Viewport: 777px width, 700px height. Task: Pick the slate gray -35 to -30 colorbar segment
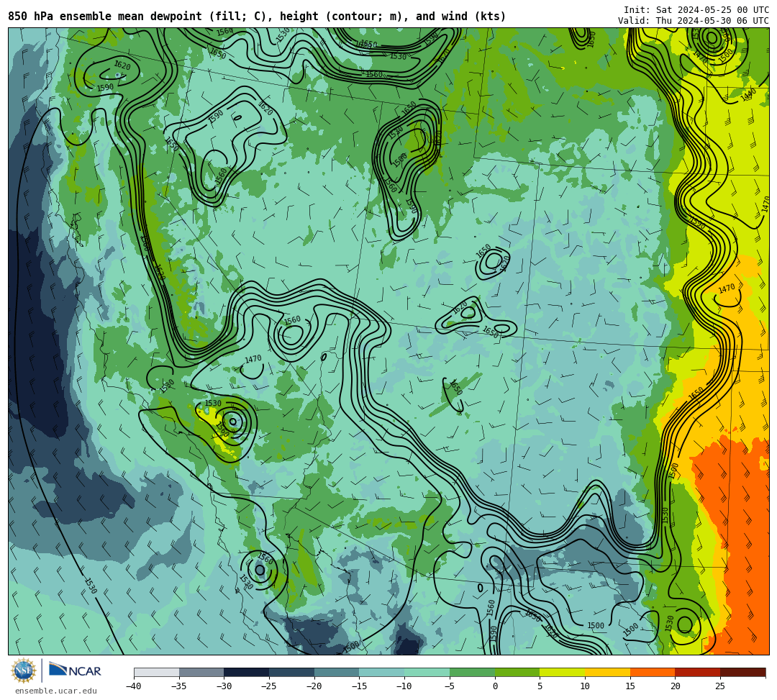(201, 672)
